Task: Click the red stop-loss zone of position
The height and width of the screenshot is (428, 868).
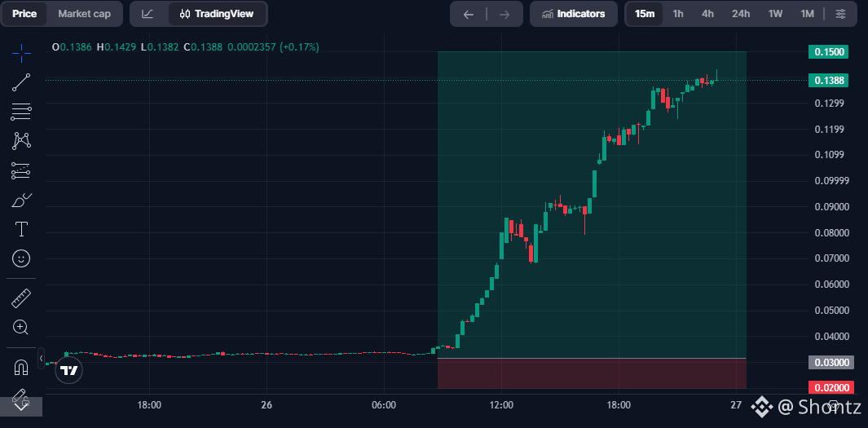Action: tap(592, 373)
